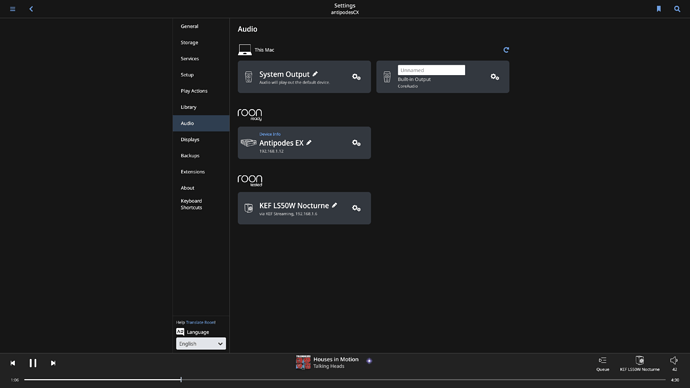Open the volume control speaker icon
The height and width of the screenshot is (388, 690).
click(674, 361)
